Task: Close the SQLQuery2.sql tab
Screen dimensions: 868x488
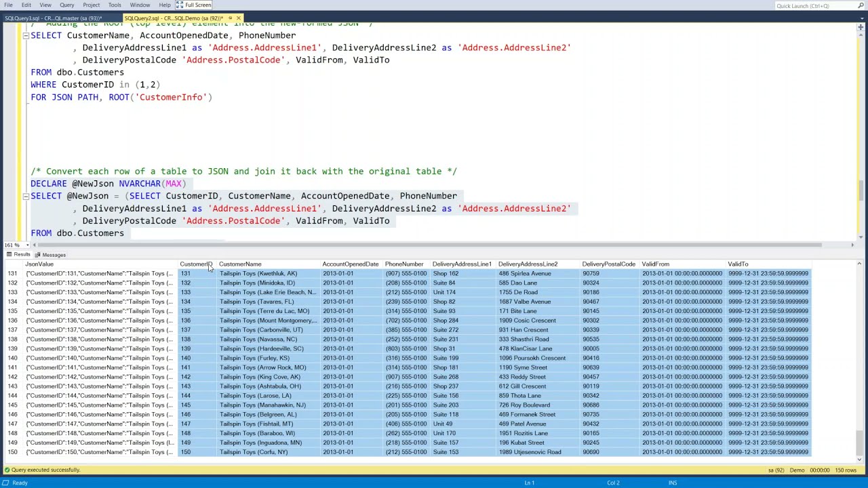Action: pos(238,18)
